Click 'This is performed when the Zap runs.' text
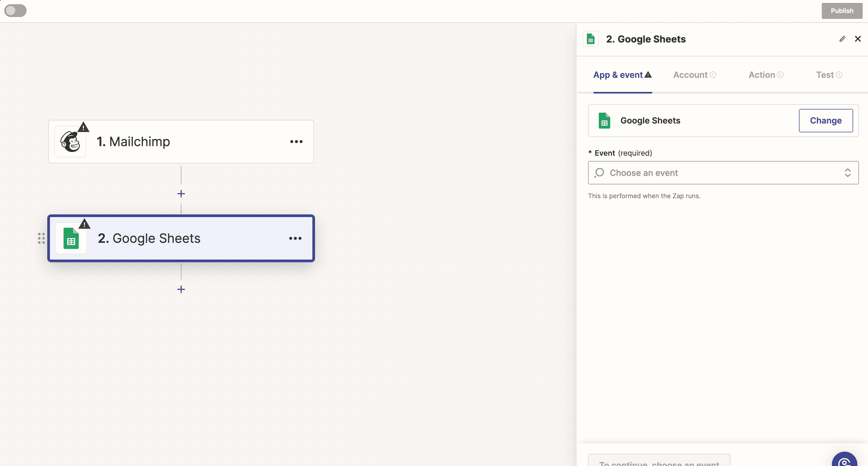 (x=644, y=196)
